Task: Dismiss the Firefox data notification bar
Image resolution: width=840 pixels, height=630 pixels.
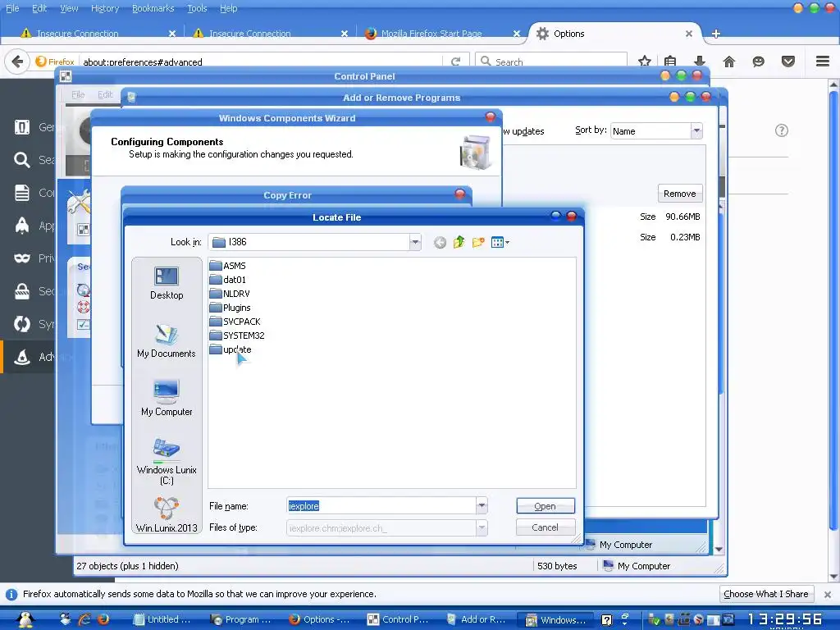Action: coord(827,594)
